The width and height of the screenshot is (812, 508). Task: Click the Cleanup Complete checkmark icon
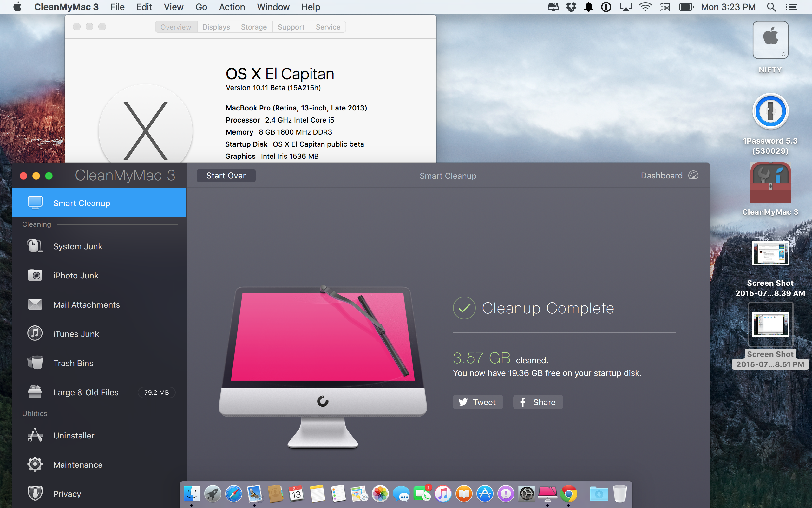coord(464,308)
